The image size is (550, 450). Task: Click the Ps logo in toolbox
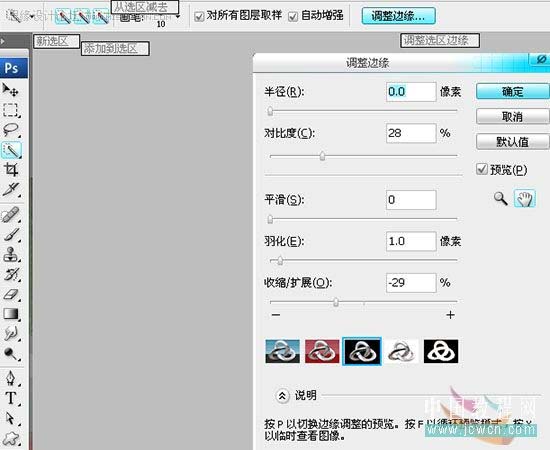pos(13,68)
